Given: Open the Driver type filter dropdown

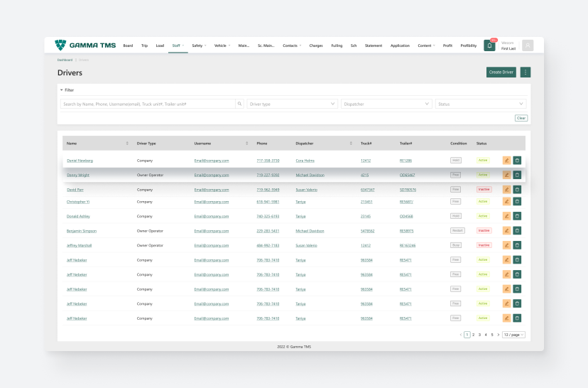Looking at the screenshot, I should pyautogui.click(x=292, y=104).
